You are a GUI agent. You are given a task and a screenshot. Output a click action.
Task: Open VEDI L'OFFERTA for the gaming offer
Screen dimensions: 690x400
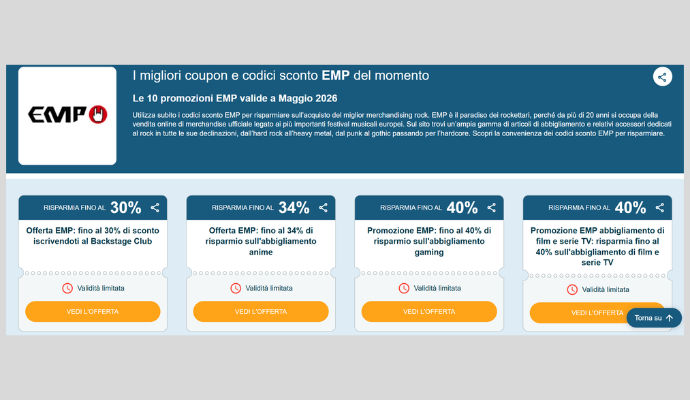[x=429, y=312]
